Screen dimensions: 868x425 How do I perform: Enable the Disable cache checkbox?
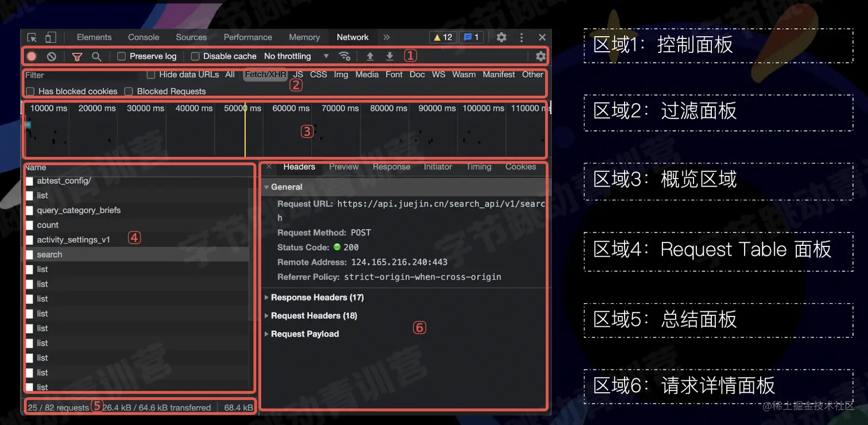195,56
